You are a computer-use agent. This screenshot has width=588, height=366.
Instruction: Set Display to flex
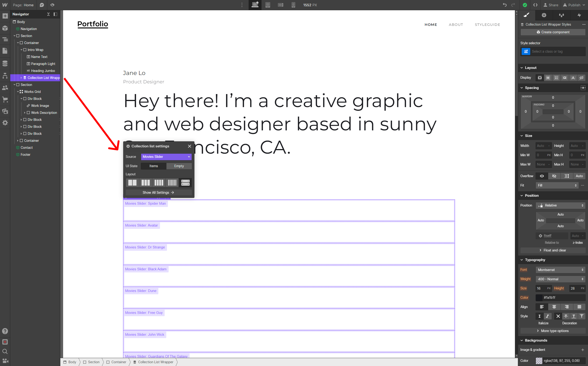(x=548, y=78)
